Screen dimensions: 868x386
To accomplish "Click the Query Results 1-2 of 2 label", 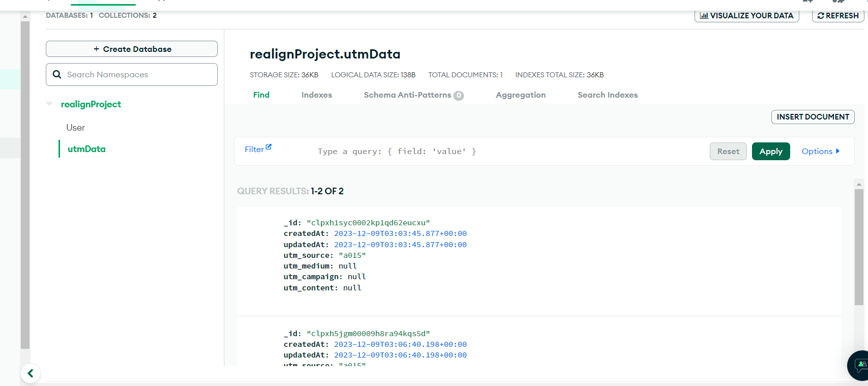I will coord(291,191).
